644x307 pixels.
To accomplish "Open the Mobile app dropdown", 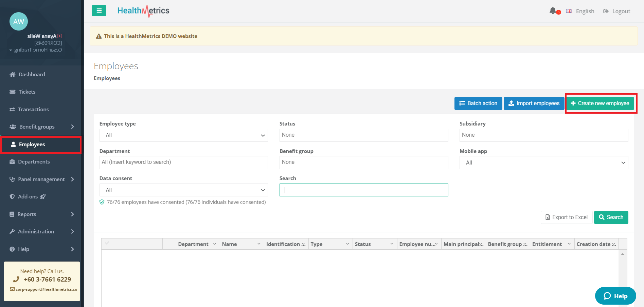I will pos(543,163).
